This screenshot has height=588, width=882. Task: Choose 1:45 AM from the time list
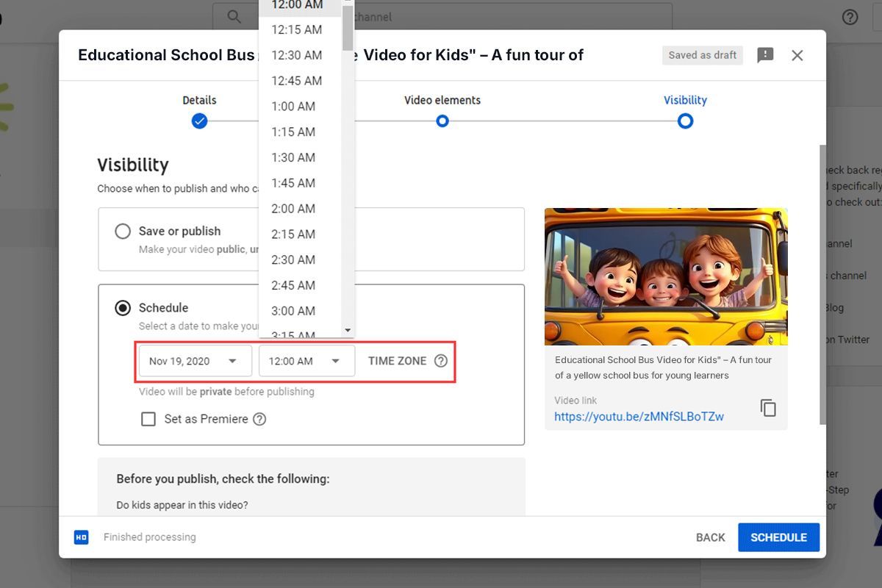click(x=301, y=183)
